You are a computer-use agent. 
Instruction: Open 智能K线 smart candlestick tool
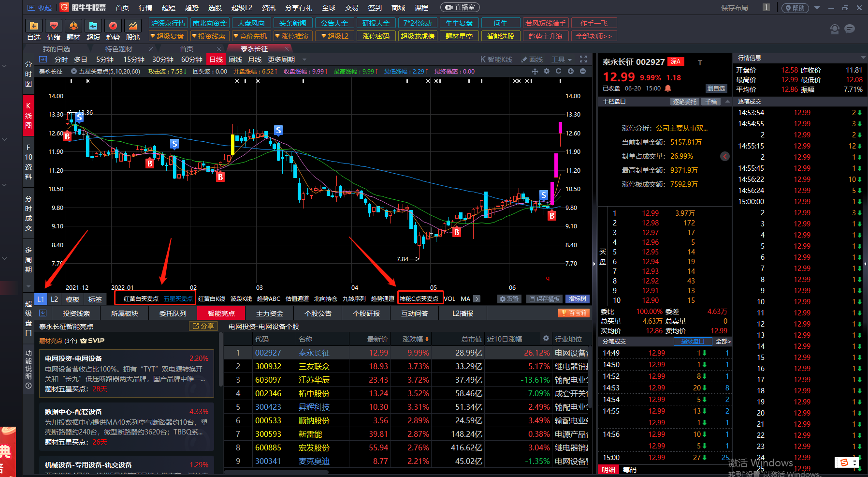tap(496, 60)
